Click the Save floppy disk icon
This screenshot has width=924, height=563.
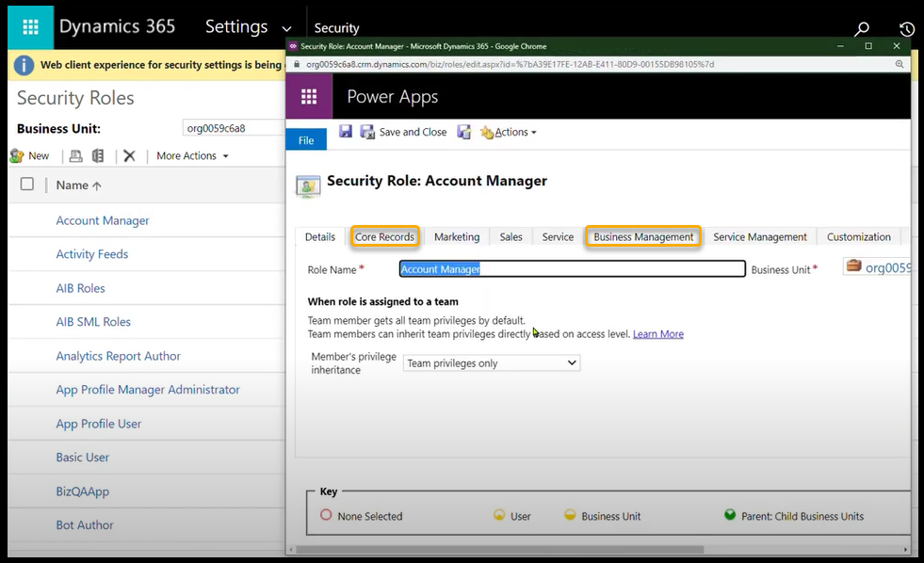click(x=346, y=132)
